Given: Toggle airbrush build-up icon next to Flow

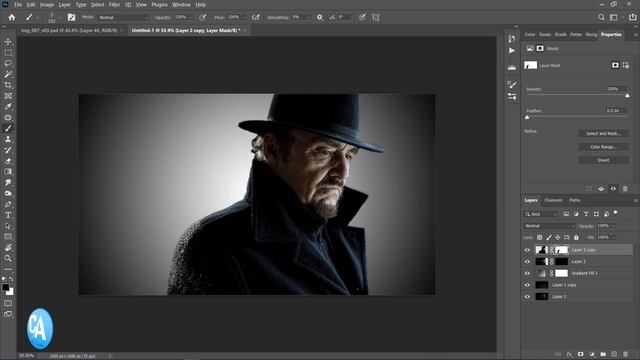Looking at the screenshot, I should (x=256, y=17).
